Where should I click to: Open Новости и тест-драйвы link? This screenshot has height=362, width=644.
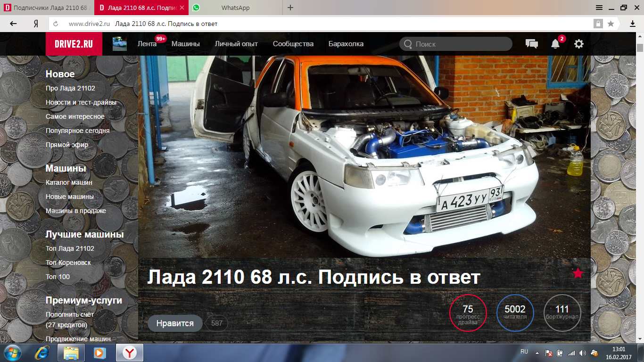(81, 102)
